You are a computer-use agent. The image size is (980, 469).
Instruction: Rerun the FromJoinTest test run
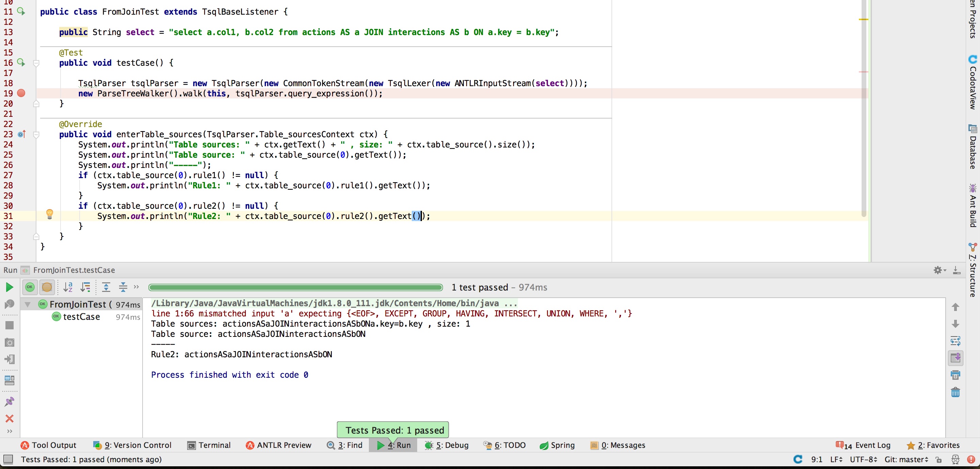pos(9,287)
